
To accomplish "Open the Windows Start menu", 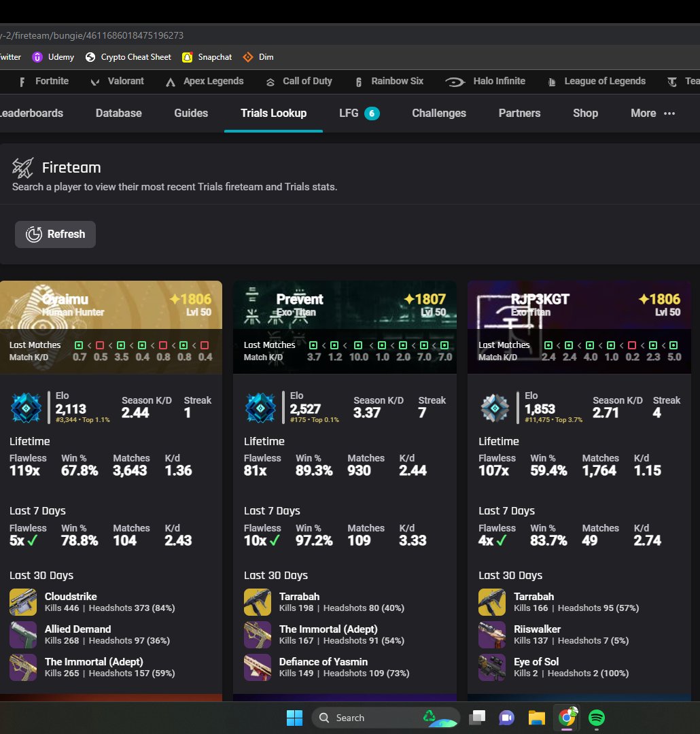I will pyautogui.click(x=294, y=718).
